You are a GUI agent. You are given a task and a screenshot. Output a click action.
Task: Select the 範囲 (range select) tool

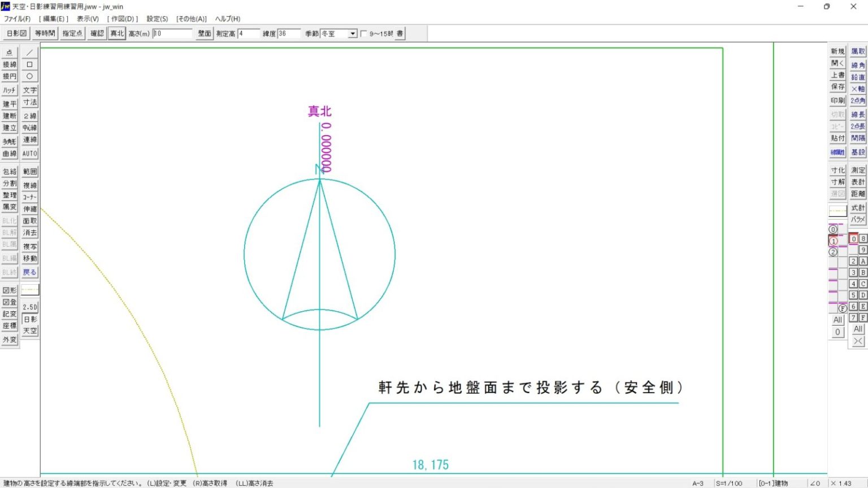click(29, 171)
